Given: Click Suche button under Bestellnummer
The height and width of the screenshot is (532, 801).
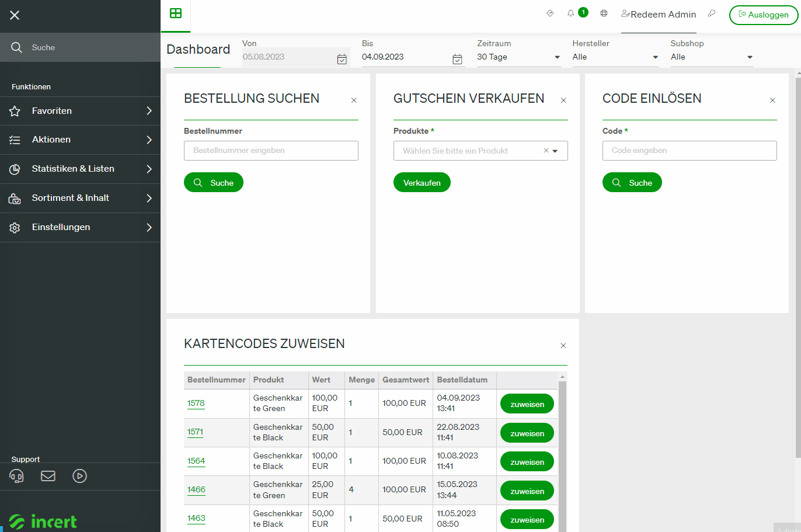Looking at the screenshot, I should [x=214, y=182].
